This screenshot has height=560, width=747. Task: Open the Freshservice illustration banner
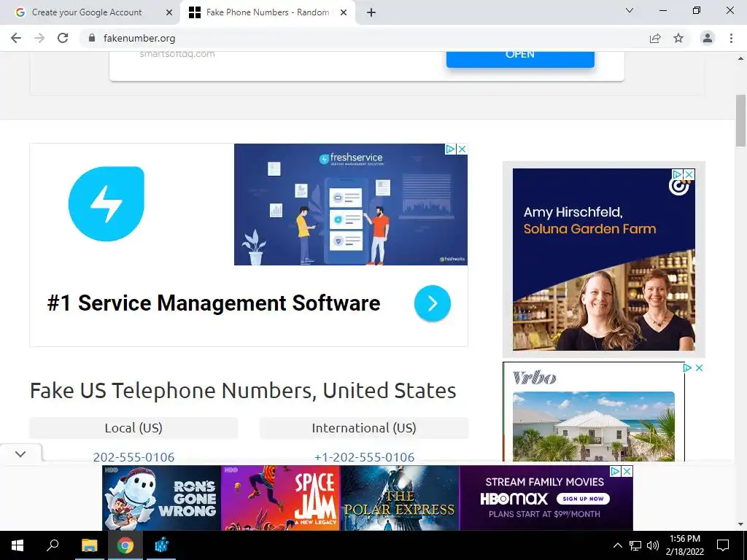(x=351, y=204)
